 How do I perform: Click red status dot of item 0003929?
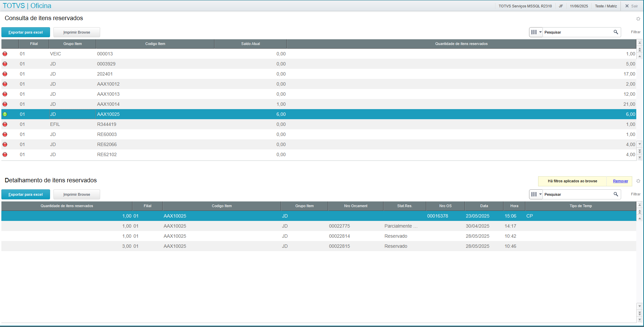tap(5, 64)
